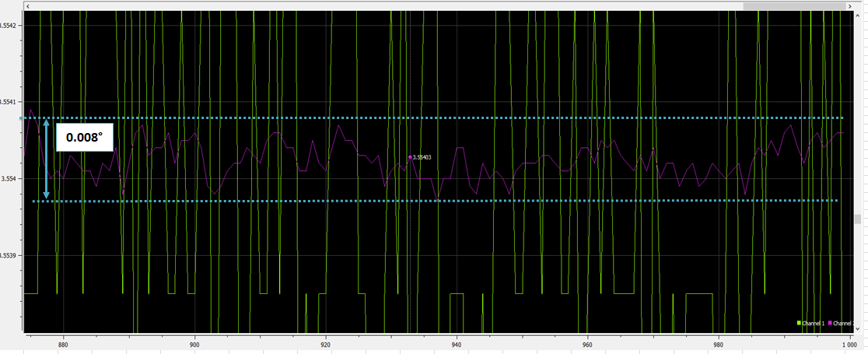The image size is (868, 354).
Task: Click the 920 x-axis label
Action: [325, 344]
